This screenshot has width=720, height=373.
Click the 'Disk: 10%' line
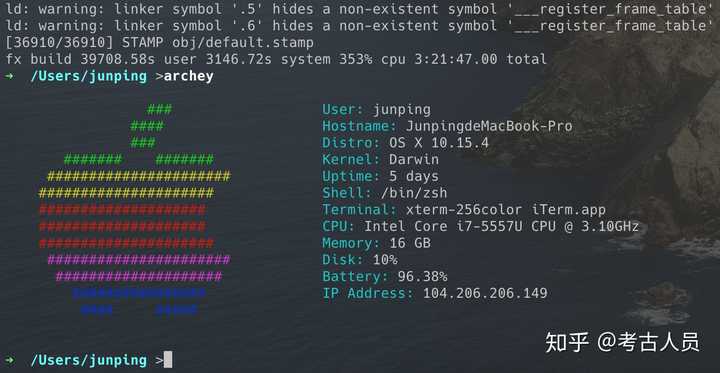pyautogui.click(x=360, y=260)
